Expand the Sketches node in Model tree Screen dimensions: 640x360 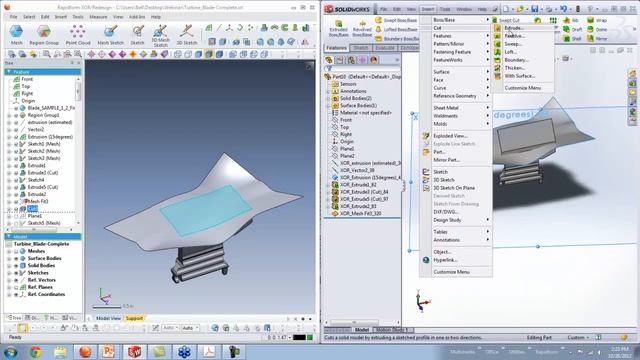tap(9, 273)
